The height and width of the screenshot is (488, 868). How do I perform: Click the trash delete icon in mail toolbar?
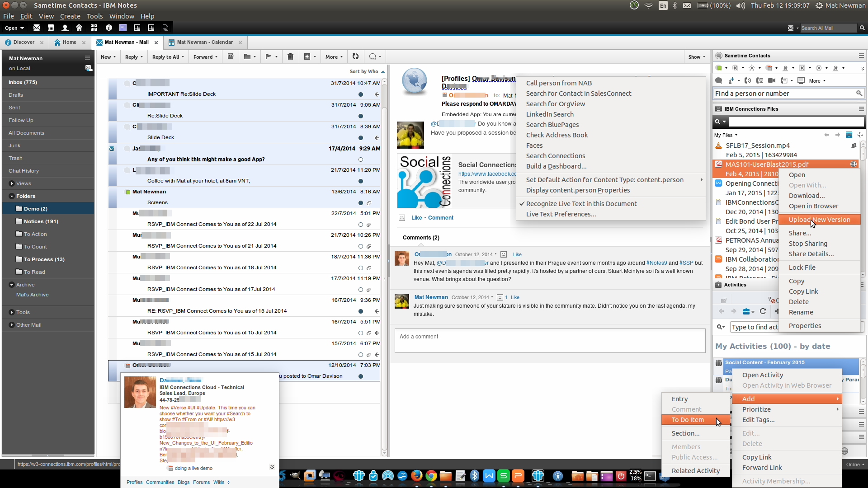[290, 56]
